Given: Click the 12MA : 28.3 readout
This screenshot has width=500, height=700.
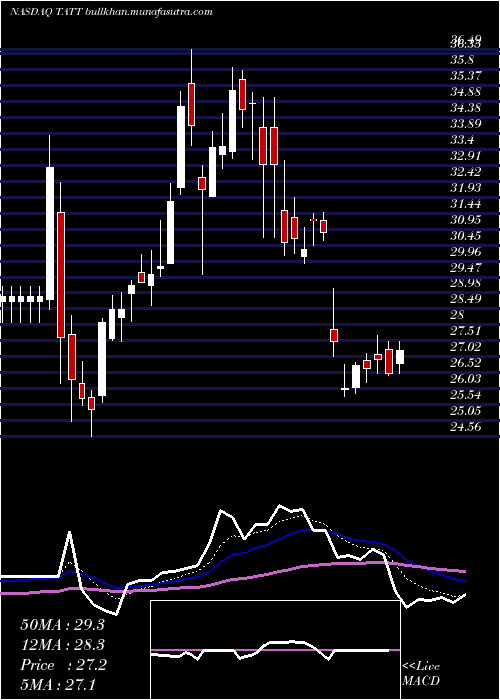Looking at the screenshot, I should [x=62, y=645].
